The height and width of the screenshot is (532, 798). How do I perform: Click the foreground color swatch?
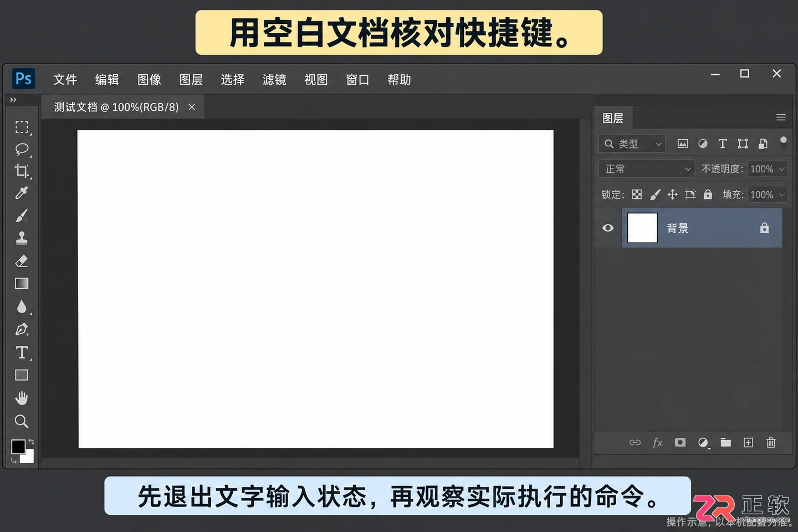(18, 446)
